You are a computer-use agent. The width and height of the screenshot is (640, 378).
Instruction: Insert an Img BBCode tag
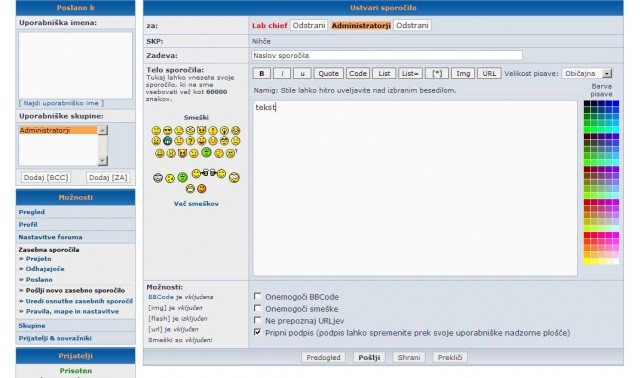[x=463, y=73]
